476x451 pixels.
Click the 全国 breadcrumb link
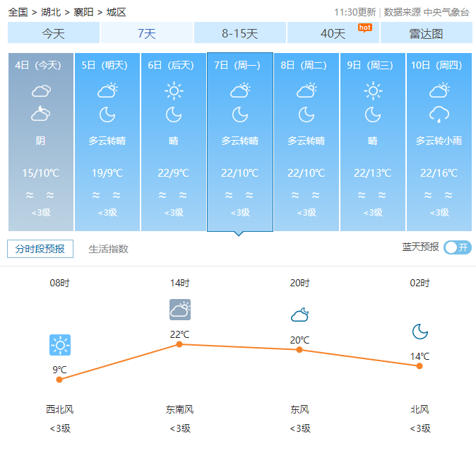click(x=18, y=12)
